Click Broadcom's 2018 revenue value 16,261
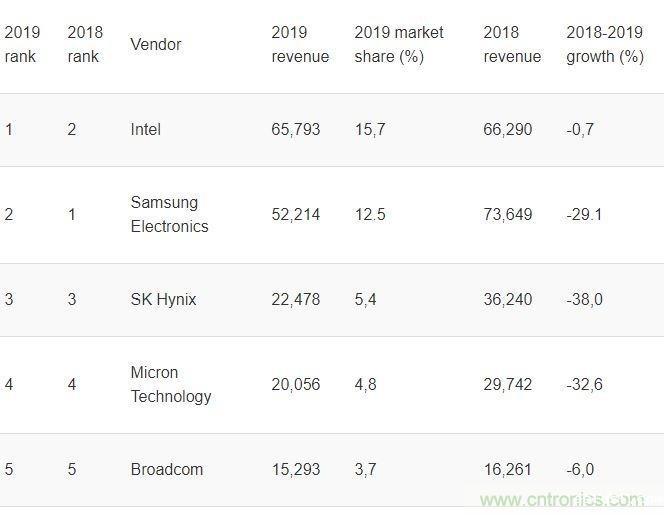Viewport: 664px width, 515px height. pyautogui.click(x=508, y=469)
